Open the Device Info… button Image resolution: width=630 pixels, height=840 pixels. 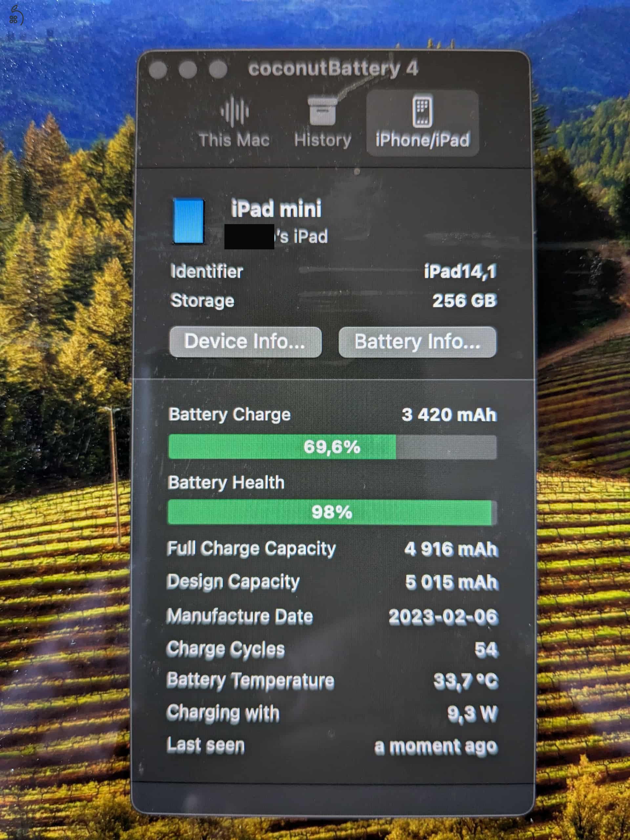(245, 342)
